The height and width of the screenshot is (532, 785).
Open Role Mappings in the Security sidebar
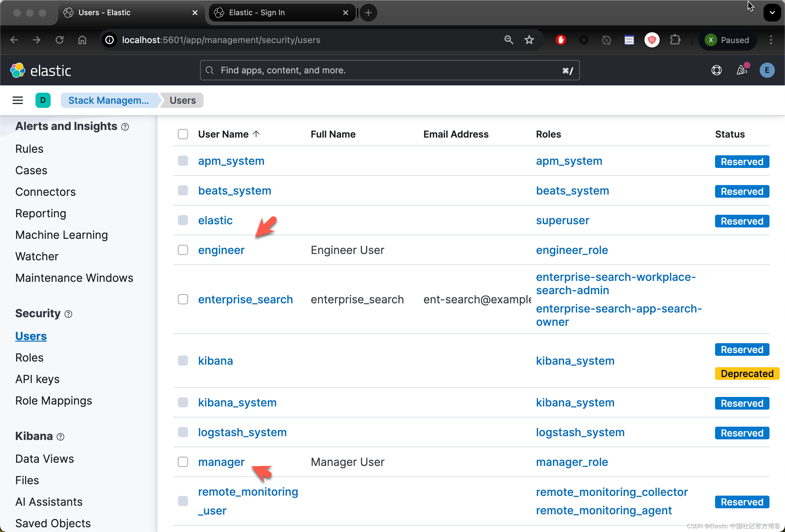[x=53, y=400]
